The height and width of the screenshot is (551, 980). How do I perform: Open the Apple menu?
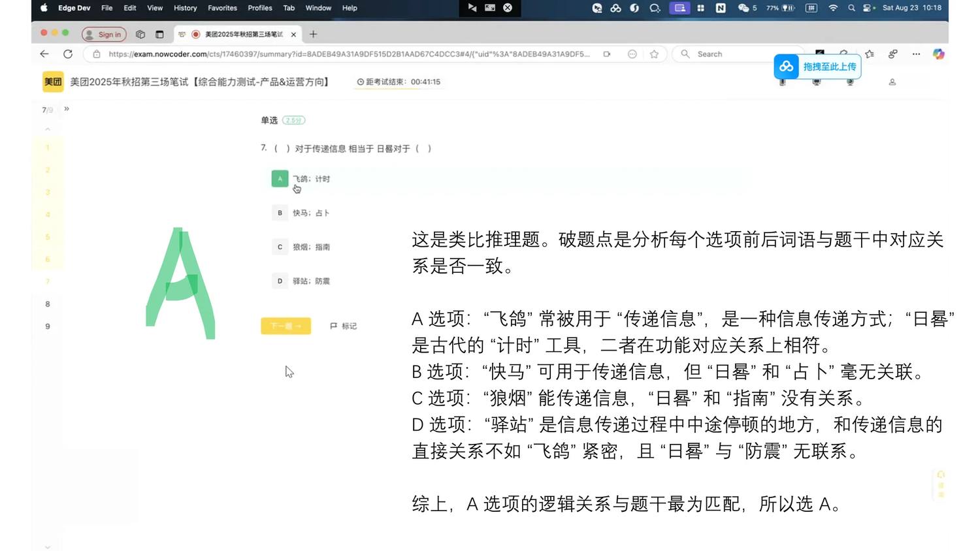point(44,8)
